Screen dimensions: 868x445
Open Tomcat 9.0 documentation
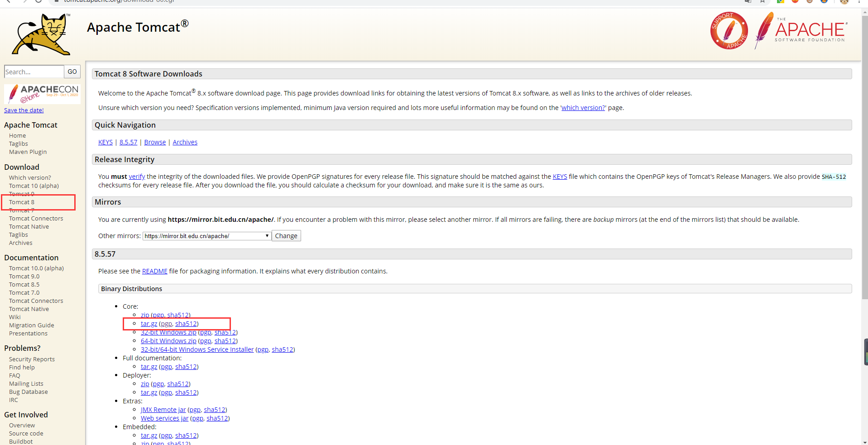pyautogui.click(x=24, y=276)
